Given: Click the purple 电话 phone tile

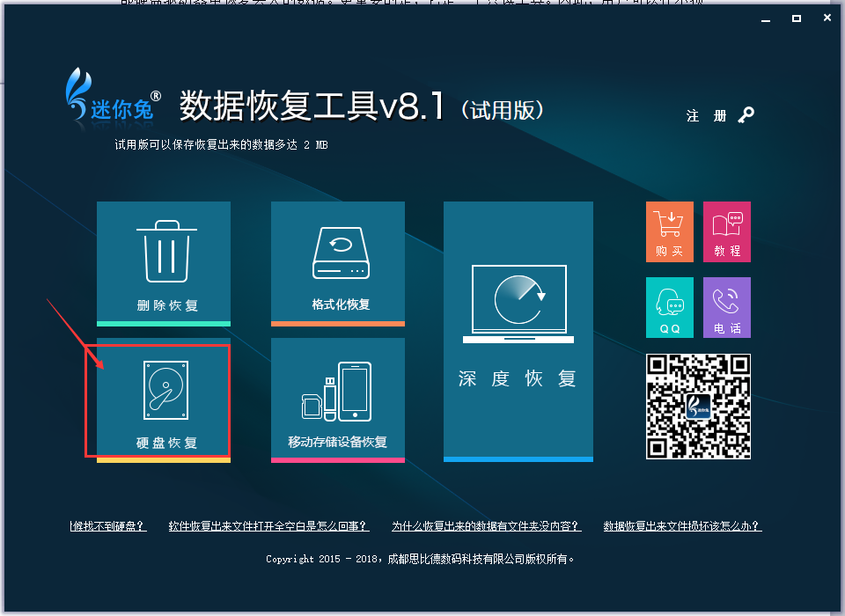Looking at the screenshot, I should 727,308.
